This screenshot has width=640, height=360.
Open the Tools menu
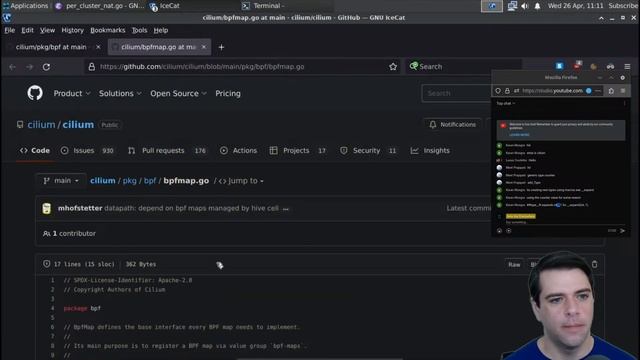point(139,30)
